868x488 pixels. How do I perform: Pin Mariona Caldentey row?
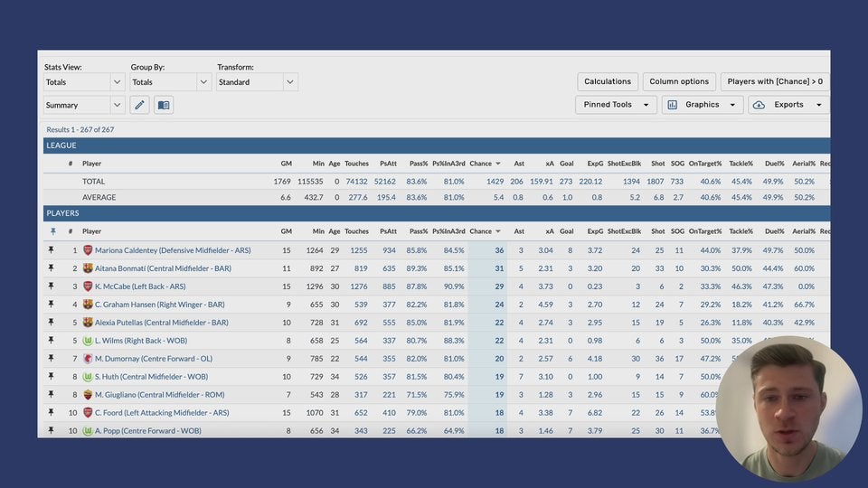coord(52,250)
